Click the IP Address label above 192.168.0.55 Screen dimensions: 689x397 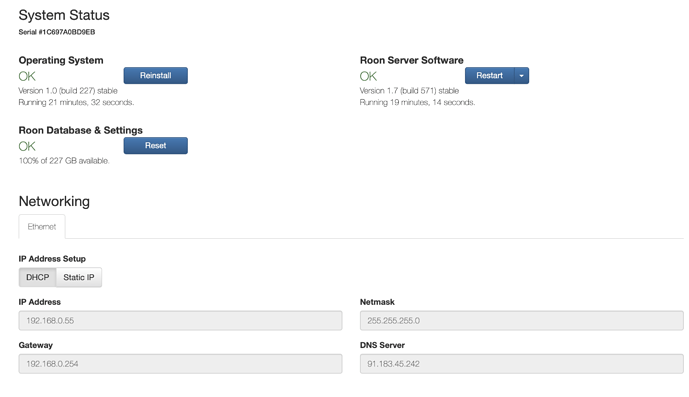(40, 302)
